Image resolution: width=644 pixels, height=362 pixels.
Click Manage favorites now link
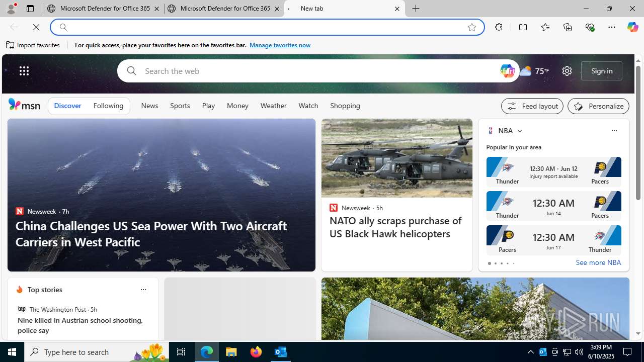[280, 45]
